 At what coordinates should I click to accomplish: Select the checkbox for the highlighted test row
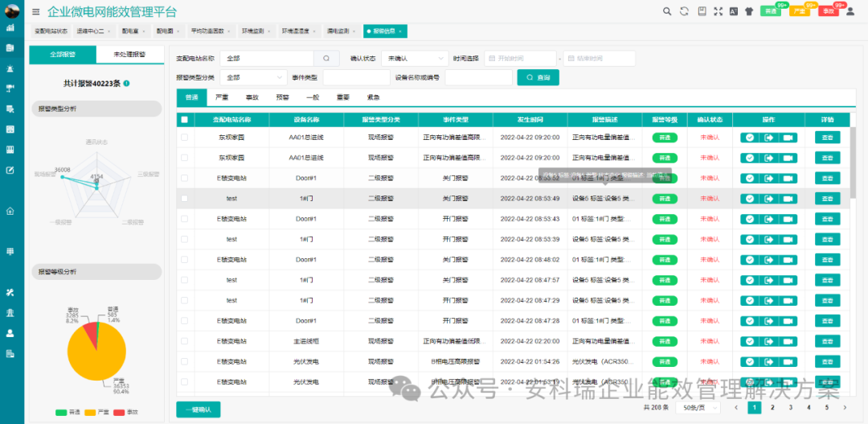[185, 198]
